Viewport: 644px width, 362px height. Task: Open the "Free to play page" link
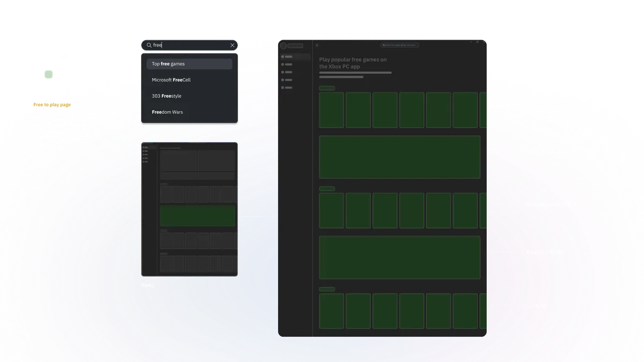(x=52, y=105)
